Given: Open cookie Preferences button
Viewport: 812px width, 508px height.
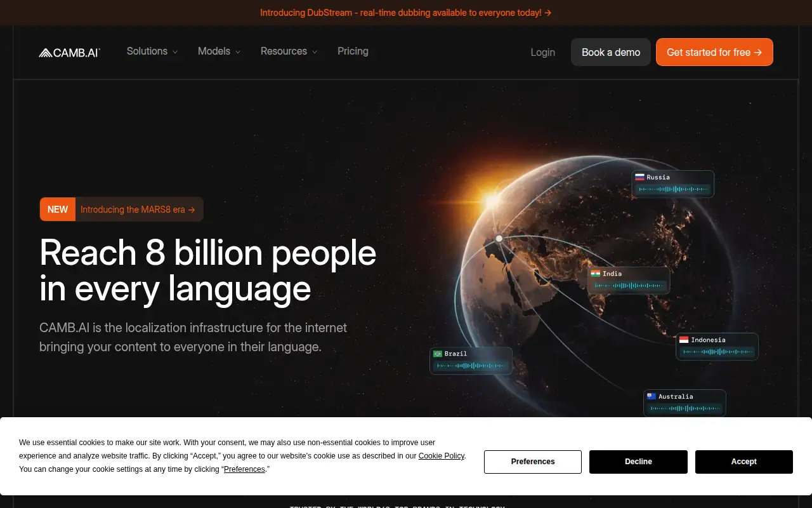Looking at the screenshot, I should point(533,462).
